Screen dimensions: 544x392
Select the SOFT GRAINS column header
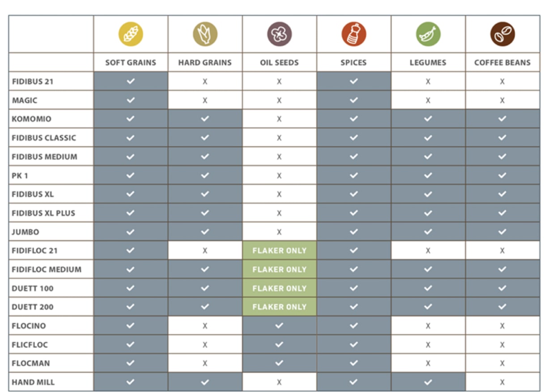(x=131, y=63)
